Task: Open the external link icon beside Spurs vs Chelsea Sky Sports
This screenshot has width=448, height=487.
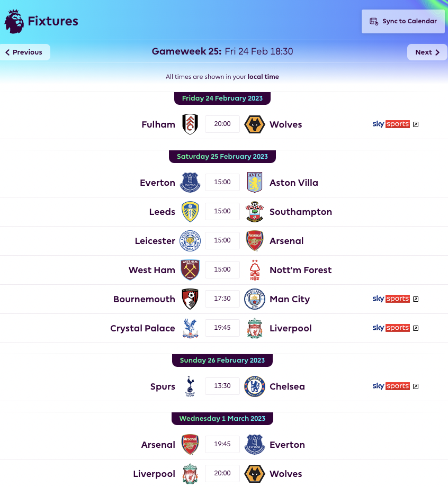Action: click(416, 386)
